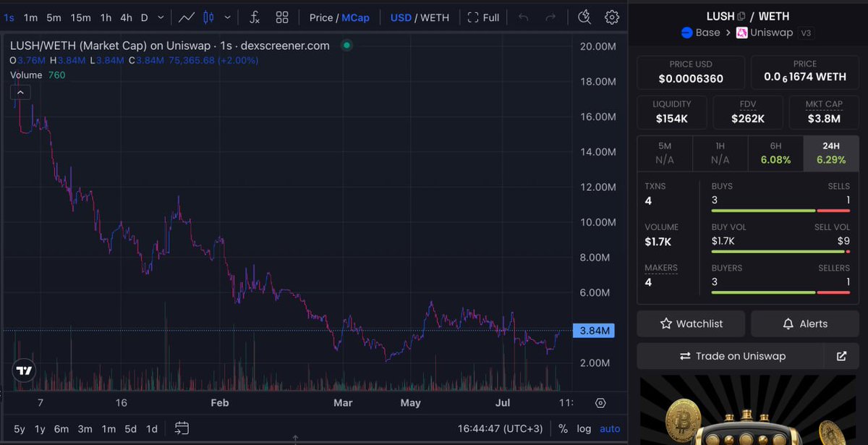The image size is (868, 445).
Task: Switch chart quote to USD
Action: pyautogui.click(x=401, y=17)
